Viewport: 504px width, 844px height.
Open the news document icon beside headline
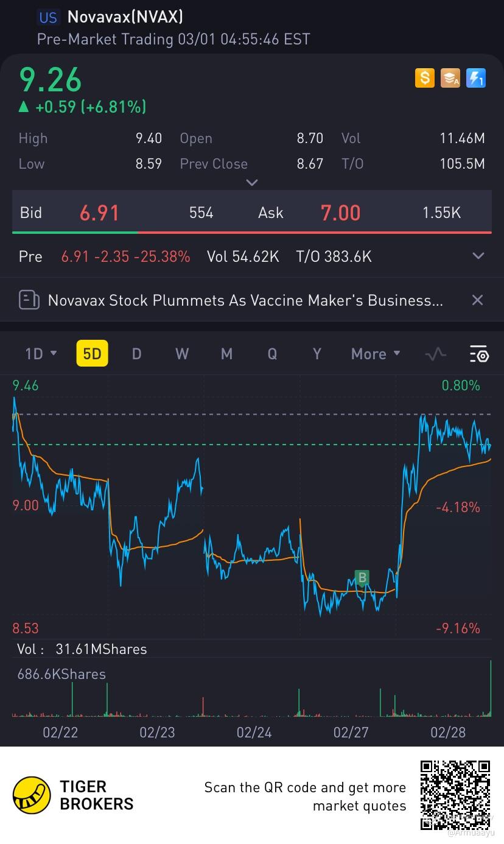pos(29,300)
